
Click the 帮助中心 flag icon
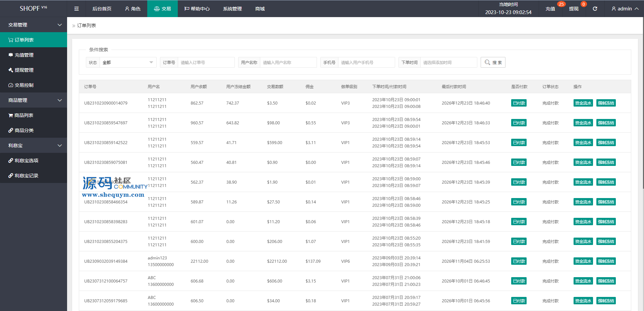[187, 9]
